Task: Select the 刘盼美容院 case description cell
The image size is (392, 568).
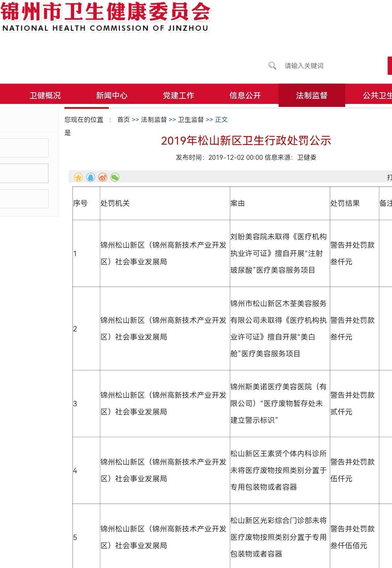Action: tap(280, 253)
